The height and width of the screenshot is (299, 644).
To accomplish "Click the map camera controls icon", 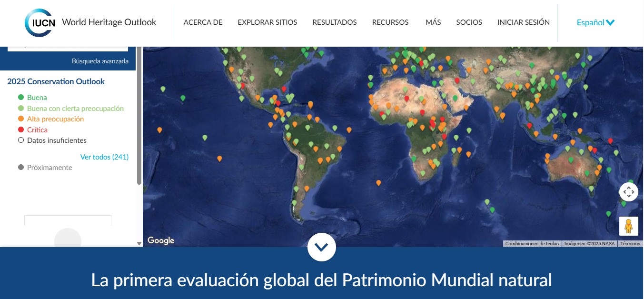I will pyautogui.click(x=628, y=192).
